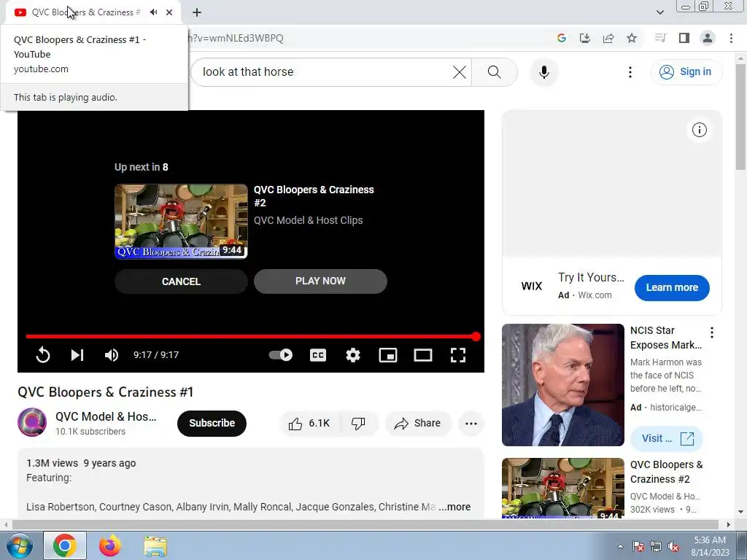Click the Visit button on NCIS ad

(667, 438)
